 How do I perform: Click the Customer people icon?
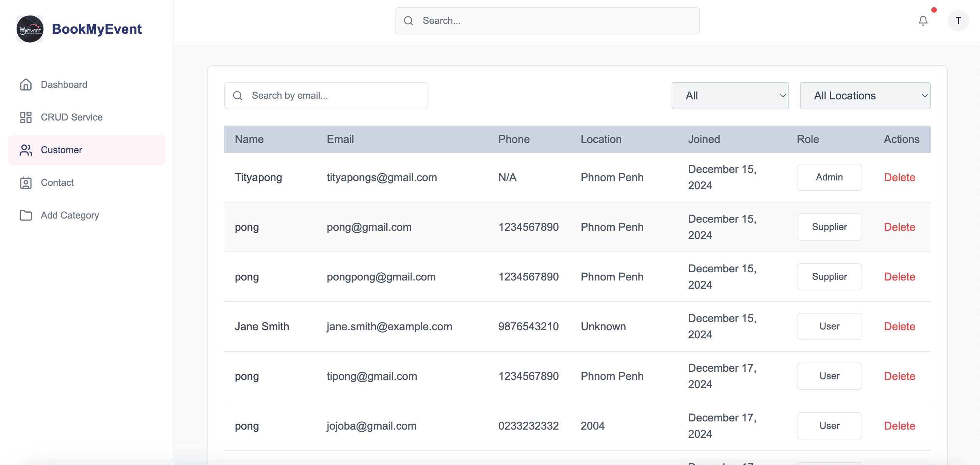tap(26, 150)
